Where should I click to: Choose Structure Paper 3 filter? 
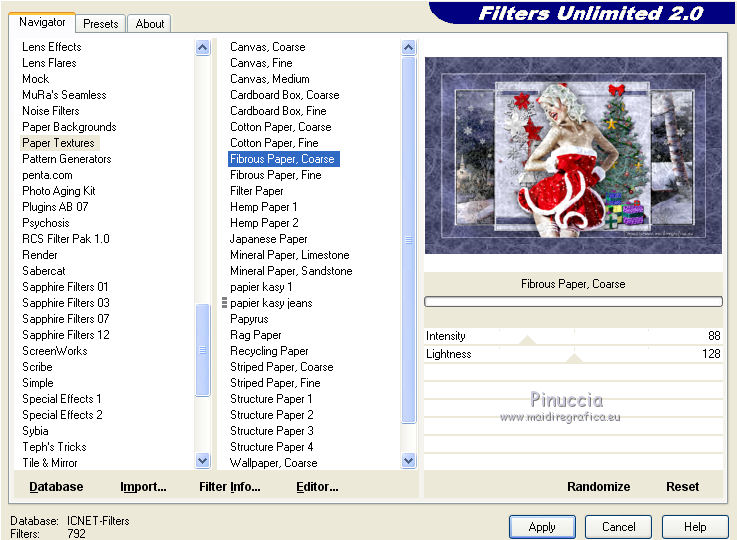pyautogui.click(x=272, y=431)
